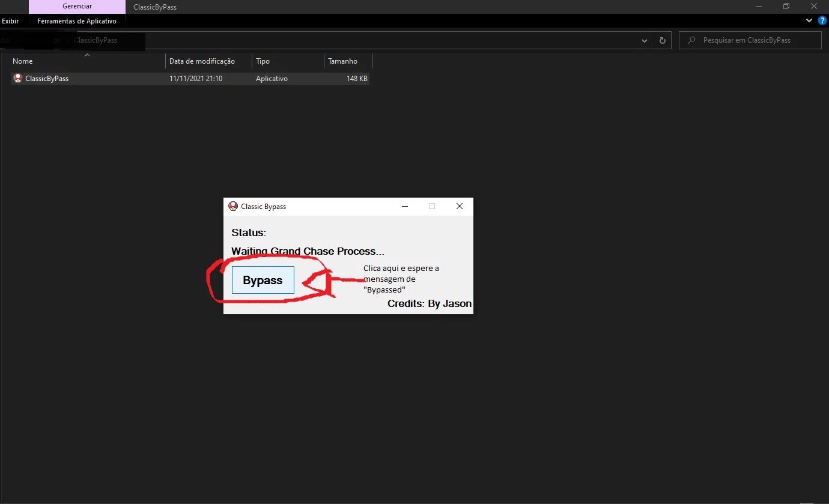Minimize the File Explorer window
The width and height of the screenshot is (829, 504).
tap(758, 7)
